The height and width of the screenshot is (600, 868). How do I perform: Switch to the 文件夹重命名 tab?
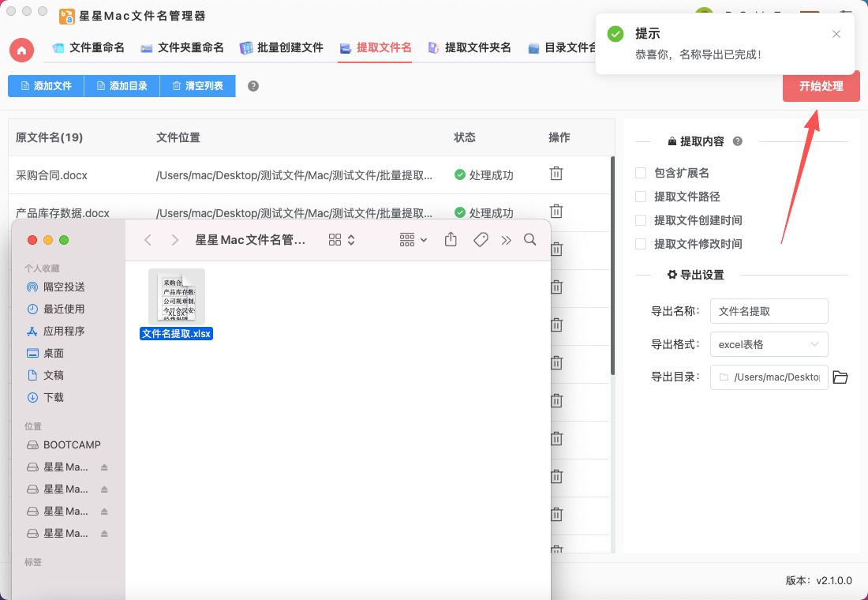pos(182,47)
